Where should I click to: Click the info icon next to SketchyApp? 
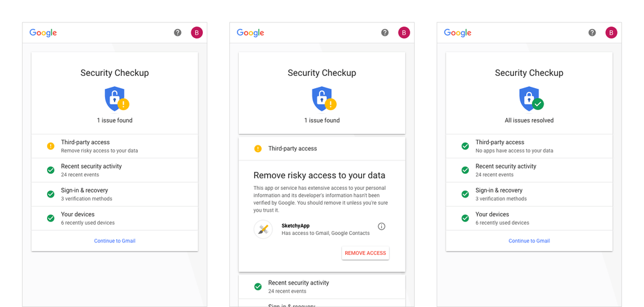click(381, 227)
